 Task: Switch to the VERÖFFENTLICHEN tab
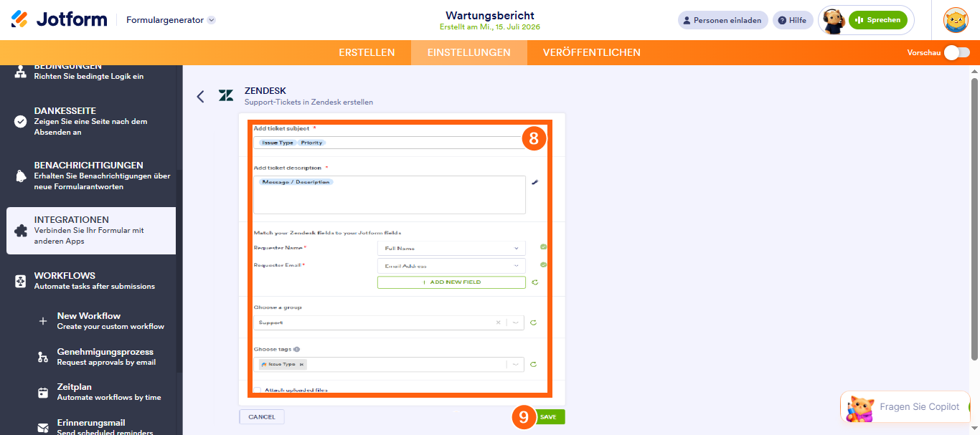pos(592,52)
